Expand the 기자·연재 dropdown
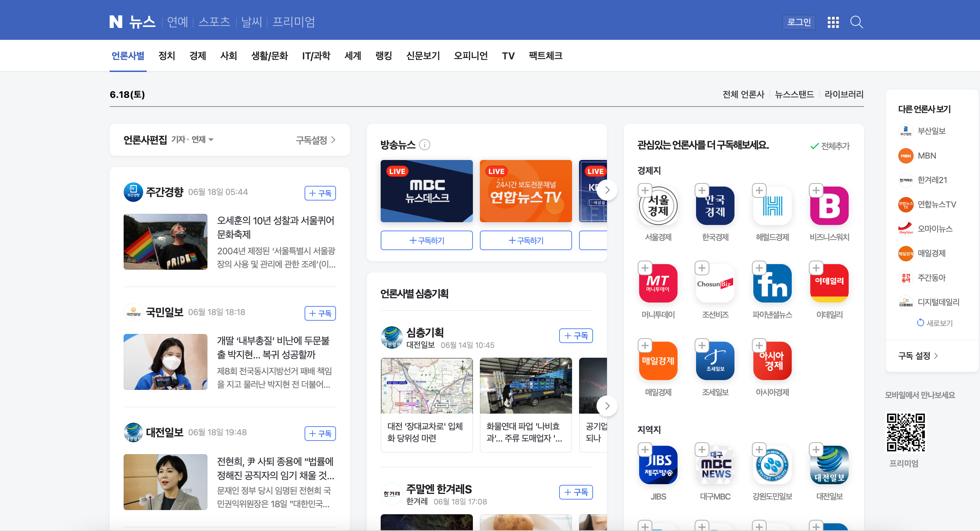This screenshot has height=531, width=980. (192, 140)
